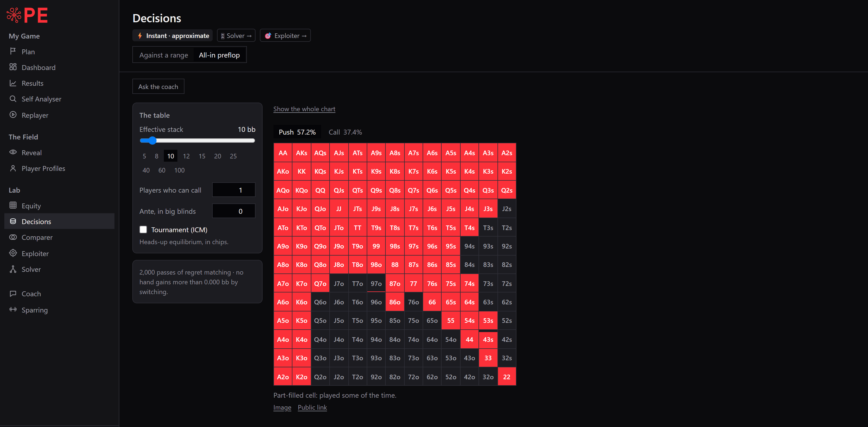Open Player Profiles person icon
The width and height of the screenshot is (868, 427).
click(x=13, y=168)
